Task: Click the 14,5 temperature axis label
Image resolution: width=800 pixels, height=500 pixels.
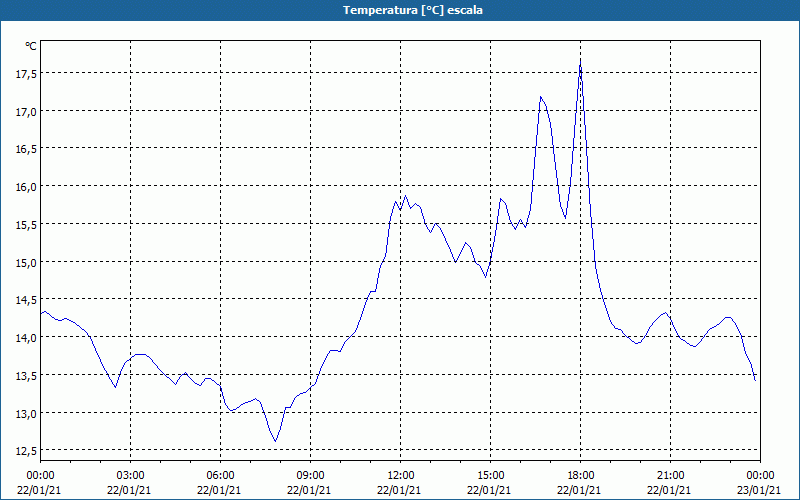Action: tap(26, 301)
